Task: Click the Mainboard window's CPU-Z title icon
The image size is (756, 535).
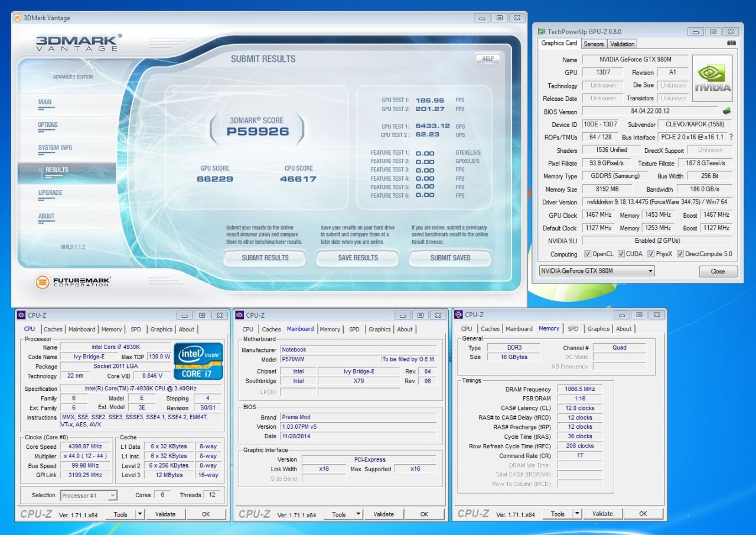Action: pos(240,315)
